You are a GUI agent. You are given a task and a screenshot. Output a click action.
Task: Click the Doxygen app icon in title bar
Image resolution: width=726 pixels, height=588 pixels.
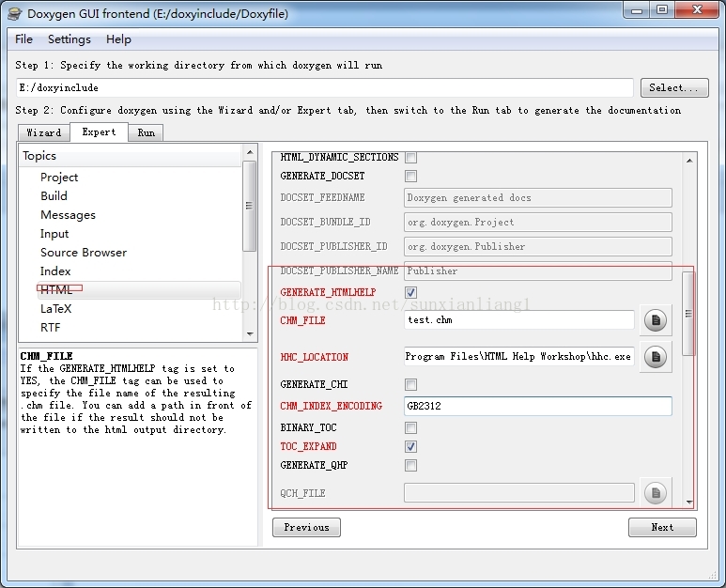(x=14, y=13)
